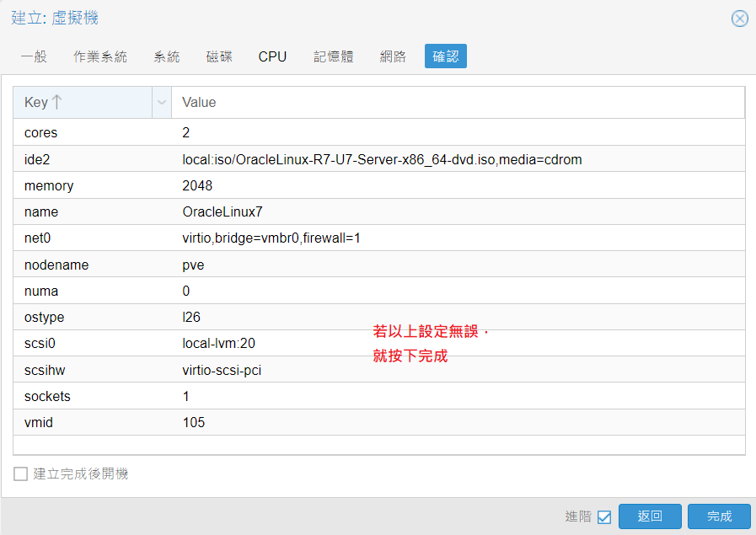This screenshot has width=756, height=535.
Task: Switch to the 一般 tab
Action: point(34,56)
